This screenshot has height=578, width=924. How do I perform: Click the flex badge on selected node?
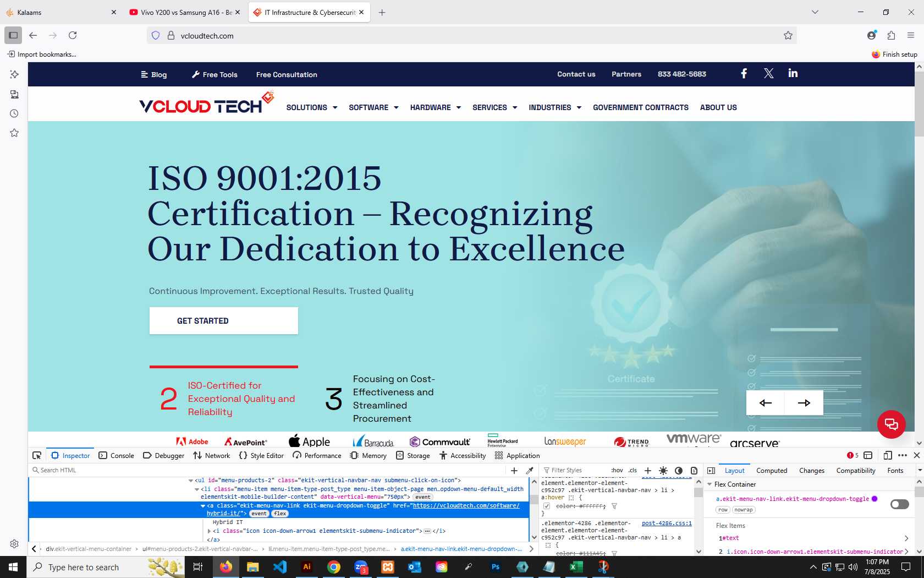(280, 514)
